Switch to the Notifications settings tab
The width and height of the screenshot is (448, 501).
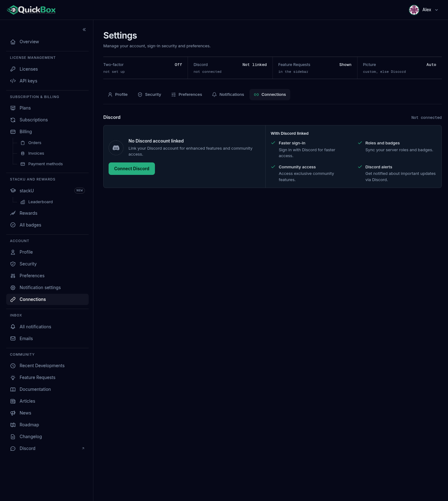coord(228,95)
